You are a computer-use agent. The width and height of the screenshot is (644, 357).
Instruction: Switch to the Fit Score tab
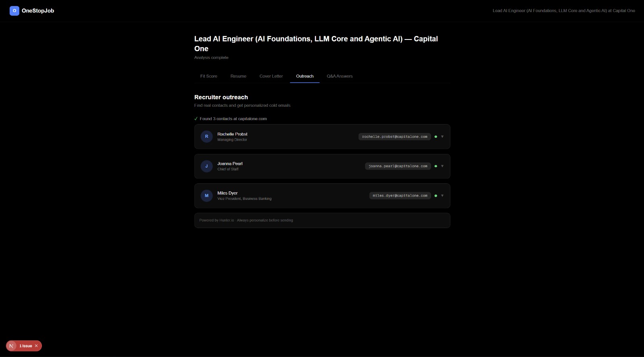pyautogui.click(x=208, y=76)
